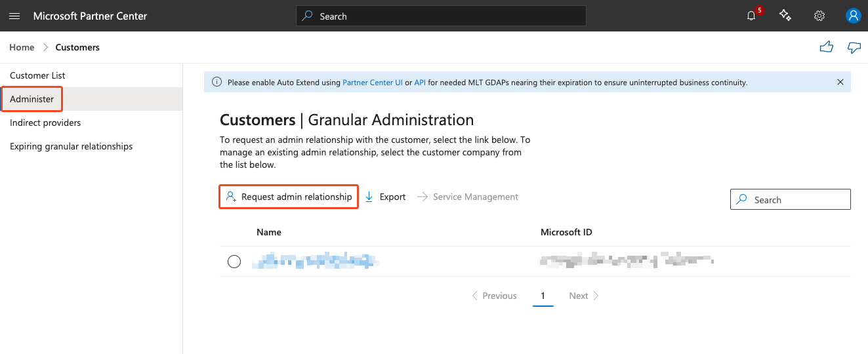The width and height of the screenshot is (868, 354).
Task: Open the notifications bell
Action: click(x=752, y=16)
